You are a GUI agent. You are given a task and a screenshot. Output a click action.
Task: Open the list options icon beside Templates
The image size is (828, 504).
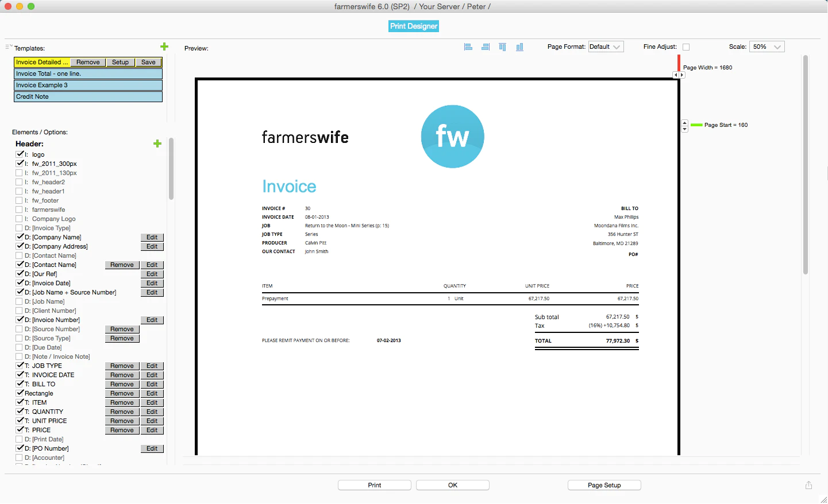tap(9, 47)
